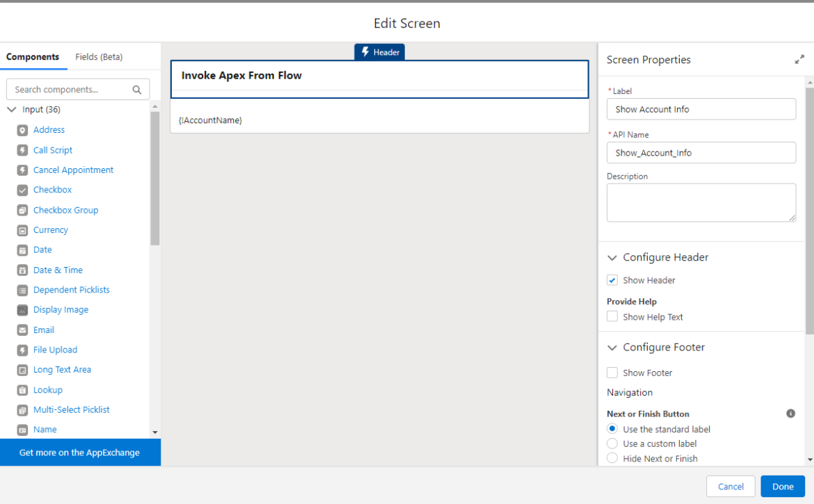This screenshot has width=814, height=504.
Task: Open Get more on the AppExchange
Action: (81, 453)
